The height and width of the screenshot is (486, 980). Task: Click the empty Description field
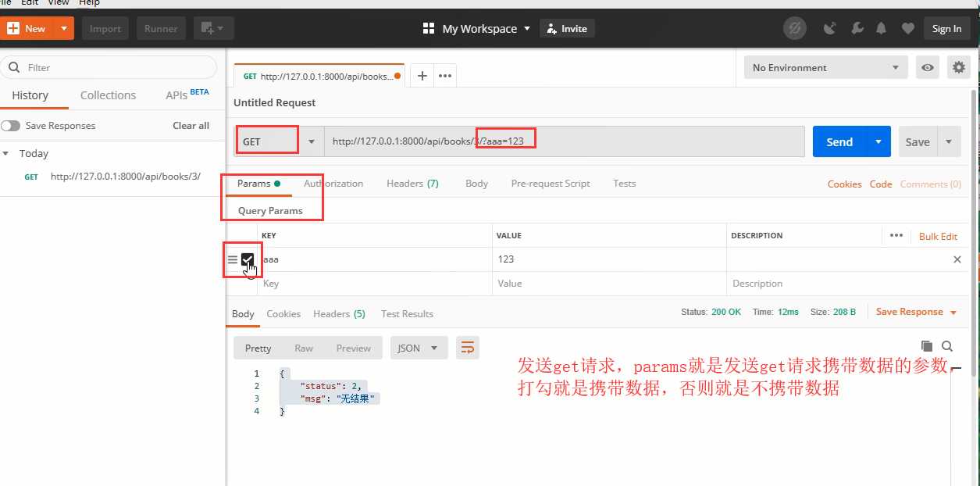point(847,284)
